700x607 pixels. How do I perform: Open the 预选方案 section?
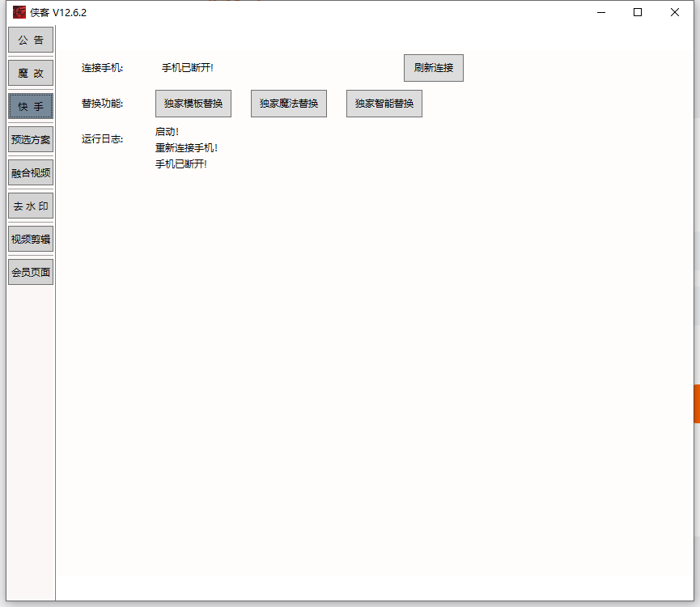(x=31, y=139)
